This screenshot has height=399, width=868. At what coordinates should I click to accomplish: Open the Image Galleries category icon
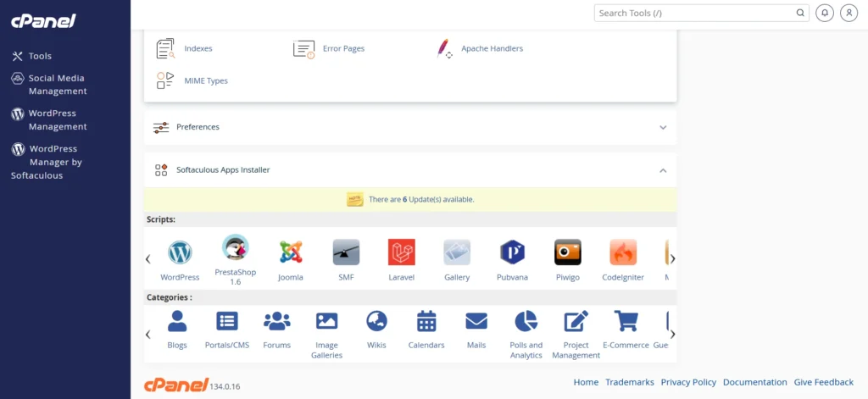pos(326,321)
